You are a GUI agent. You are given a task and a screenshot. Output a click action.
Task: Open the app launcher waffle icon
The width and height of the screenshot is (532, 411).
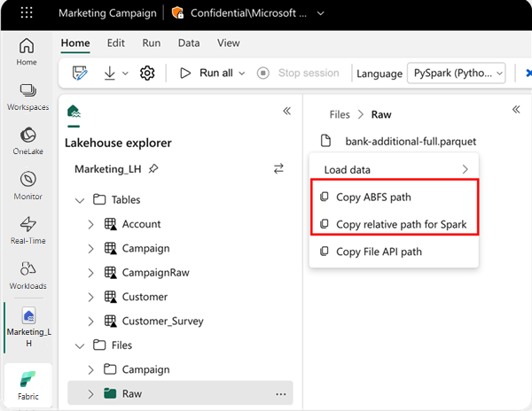coord(27,14)
